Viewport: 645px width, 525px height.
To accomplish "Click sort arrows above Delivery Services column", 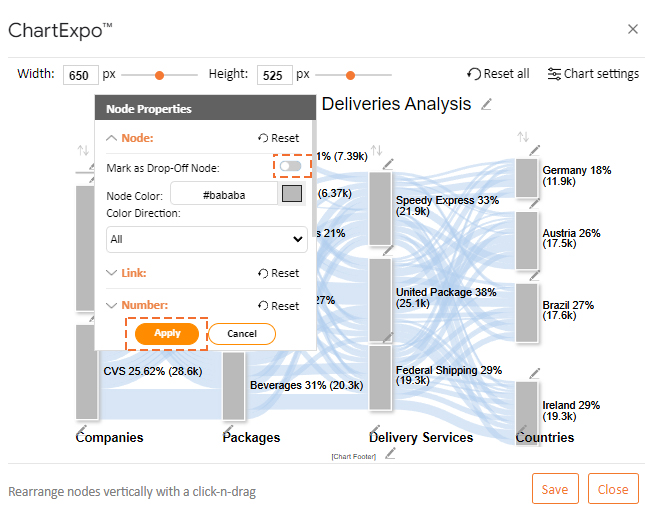I will [376, 150].
